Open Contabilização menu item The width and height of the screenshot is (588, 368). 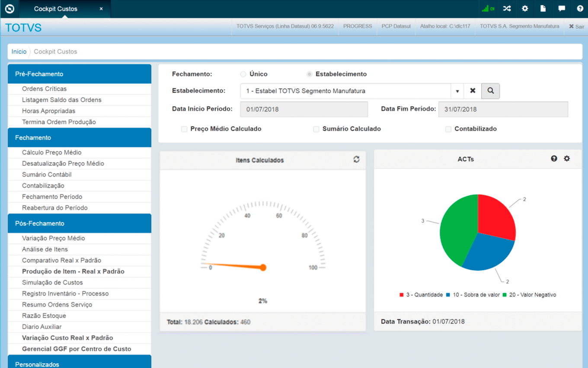point(80,186)
